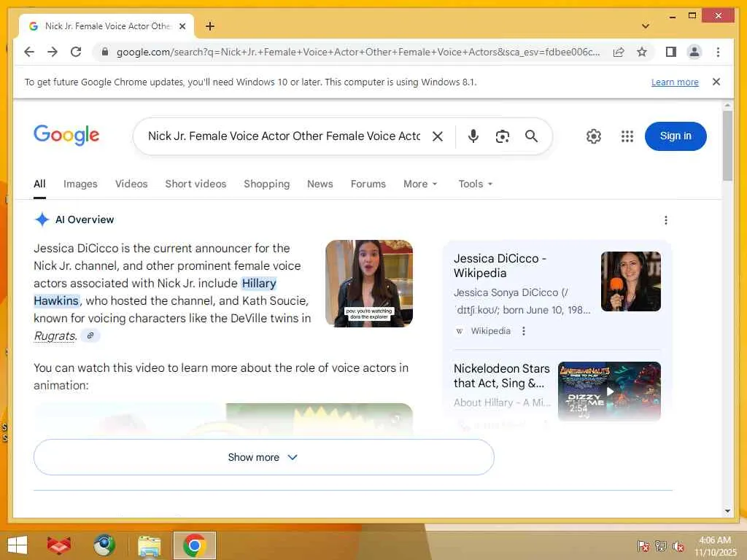Open the Wikipedia source options dots
The height and width of the screenshot is (560, 747).
524,331
